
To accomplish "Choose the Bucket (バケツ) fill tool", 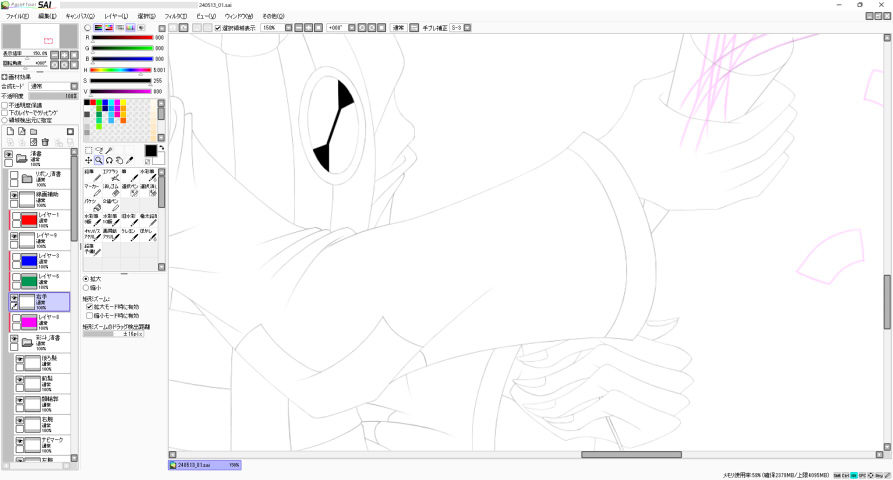I will pyautogui.click(x=93, y=205).
